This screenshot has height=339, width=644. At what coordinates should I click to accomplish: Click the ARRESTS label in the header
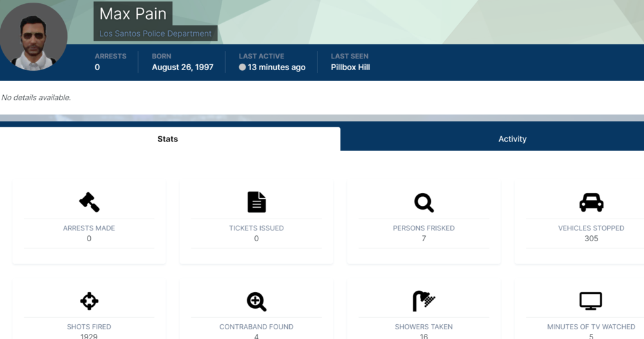(x=111, y=56)
